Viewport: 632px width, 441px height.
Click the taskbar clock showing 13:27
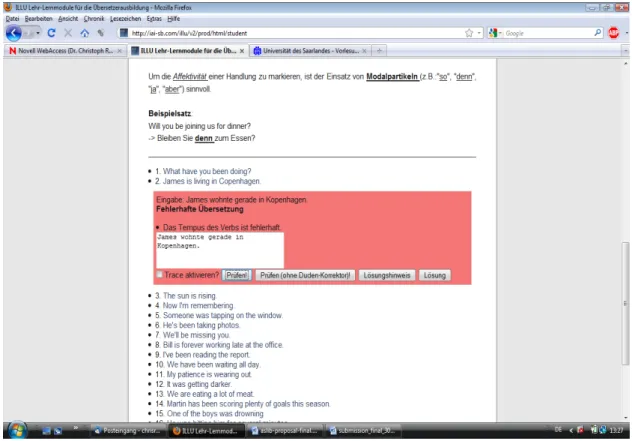pos(616,430)
